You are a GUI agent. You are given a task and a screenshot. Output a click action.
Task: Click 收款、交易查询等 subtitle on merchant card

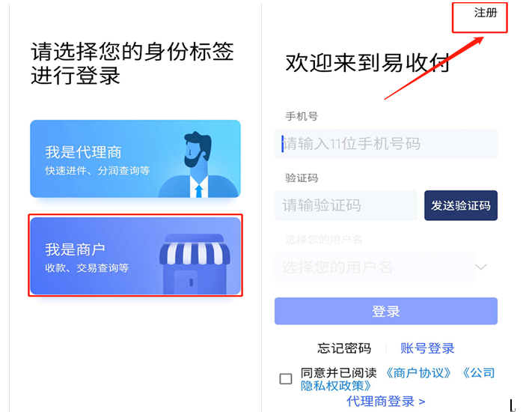(x=87, y=268)
